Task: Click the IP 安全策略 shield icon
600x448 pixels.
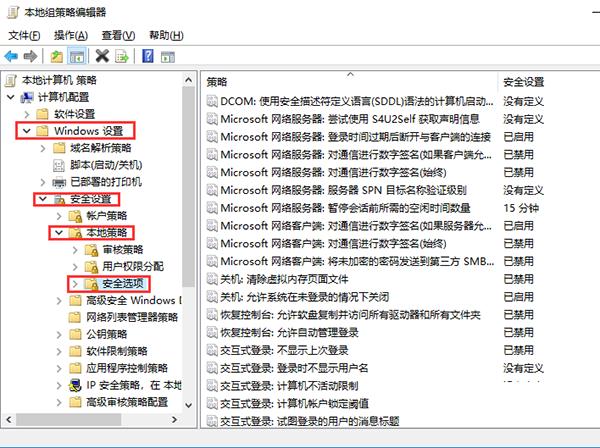Action: tap(75, 385)
